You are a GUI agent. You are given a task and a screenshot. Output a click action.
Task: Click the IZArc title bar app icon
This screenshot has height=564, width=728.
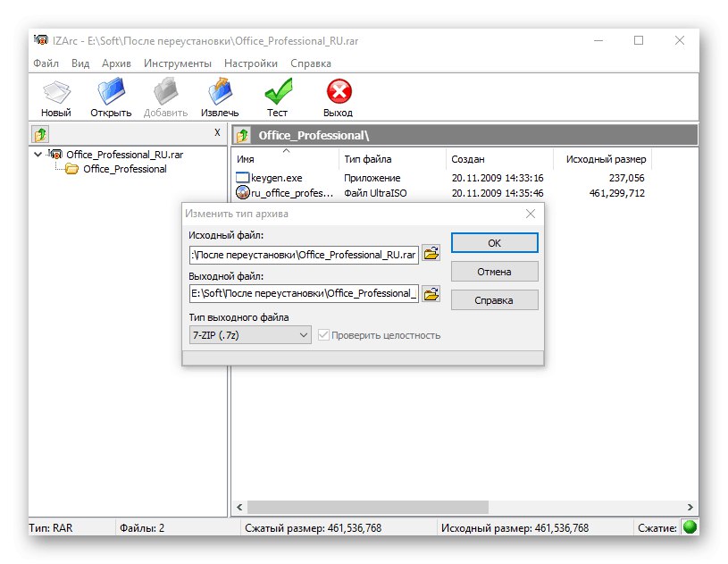coord(41,40)
